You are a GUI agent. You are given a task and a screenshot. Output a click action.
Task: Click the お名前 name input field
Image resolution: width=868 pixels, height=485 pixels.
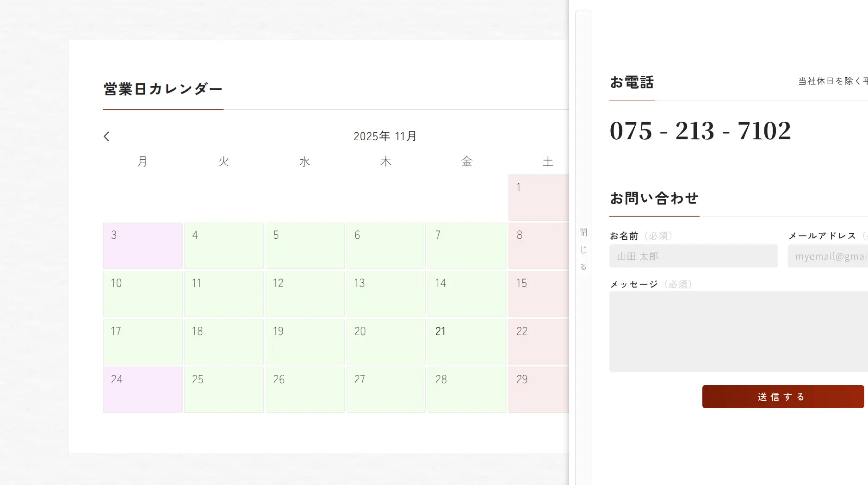pos(693,256)
